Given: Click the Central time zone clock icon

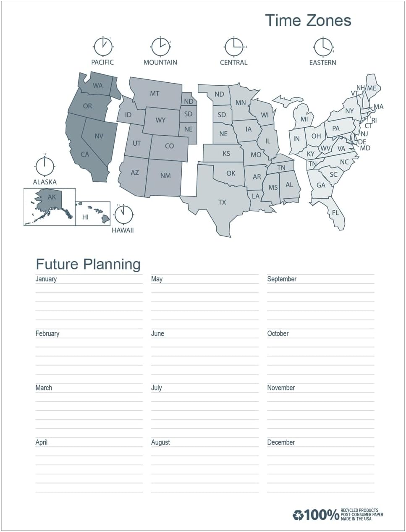Looking at the screenshot, I should (234, 47).
